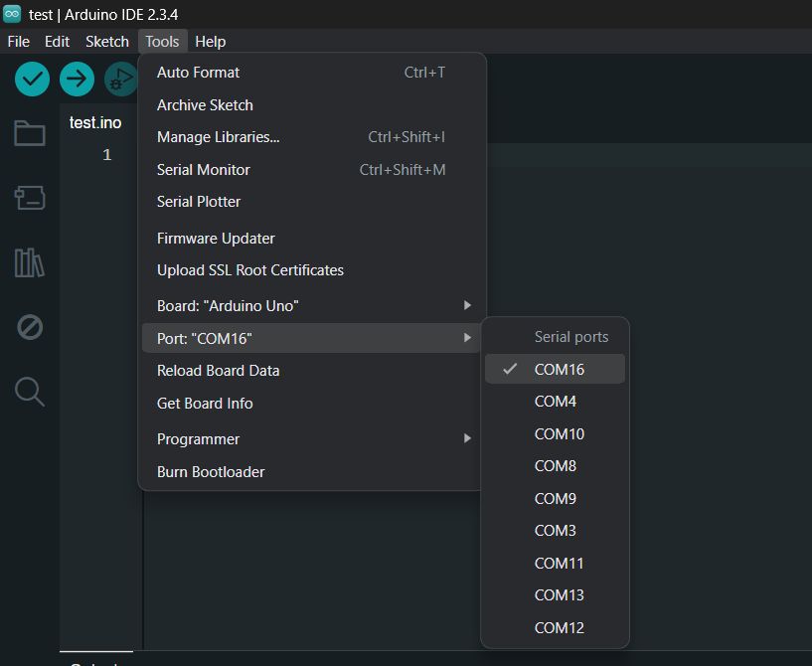The width and height of the screenshot is (812, 666).
Task: Open the Search magnifier sidebar icon
Action: pos(30,392)
